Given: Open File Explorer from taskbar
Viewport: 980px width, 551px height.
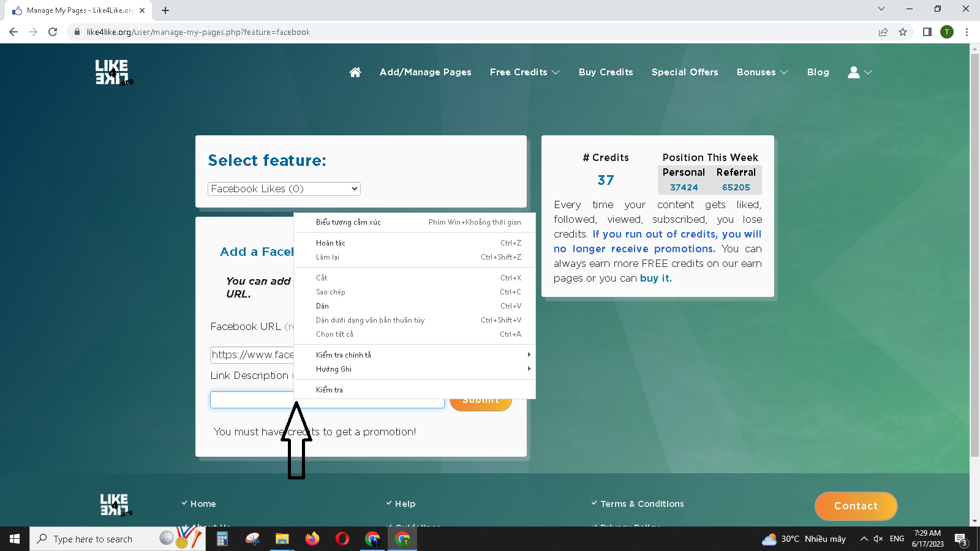Looking at the screenshot, I should [282, 539].
